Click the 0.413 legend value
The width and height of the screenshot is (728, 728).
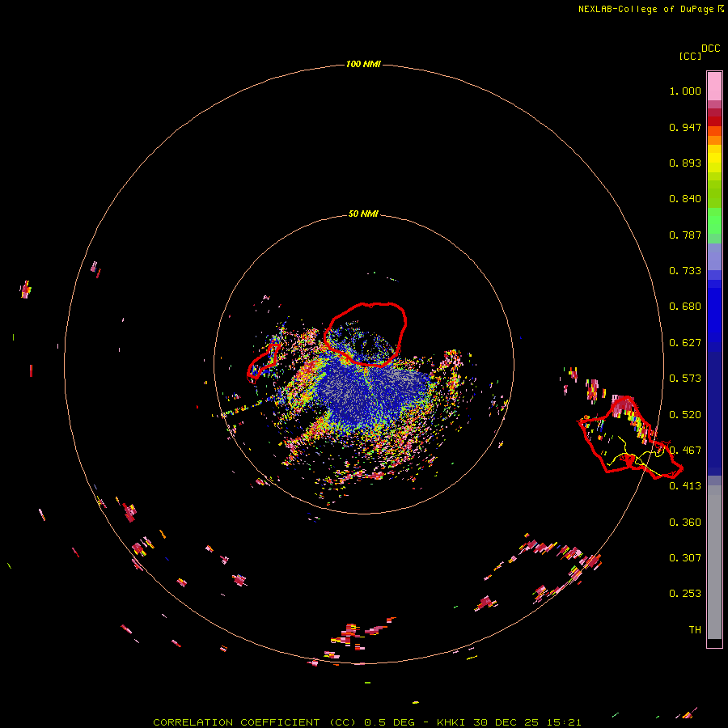pyautogui.click(x=685, y=486)
